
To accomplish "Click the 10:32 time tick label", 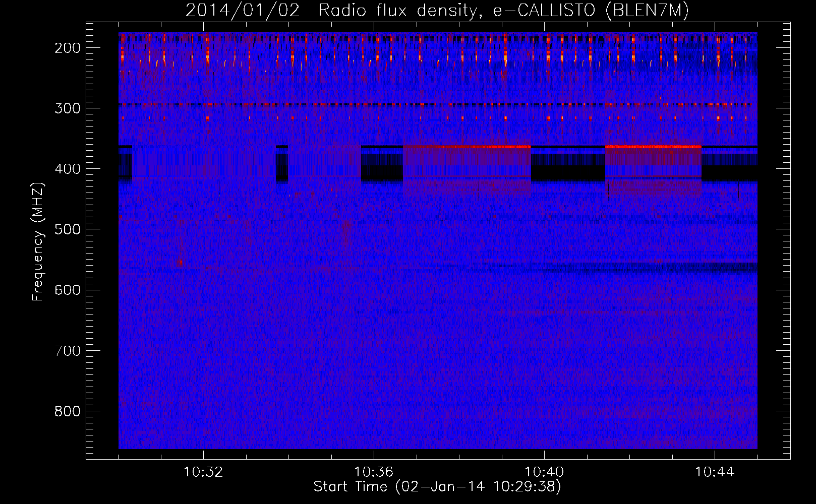I will click(203, 472).
